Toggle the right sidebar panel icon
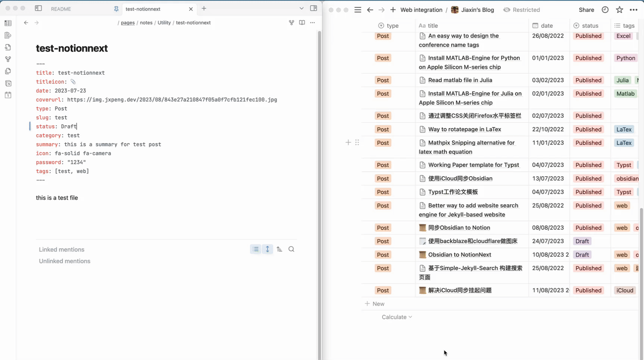The height and width of the screenshot is (360, 644). click(313, 8)
